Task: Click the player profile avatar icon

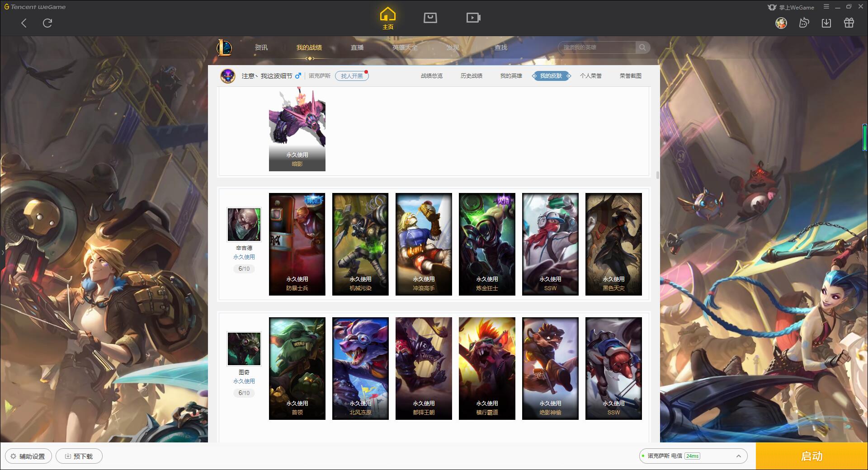Action: 228,75
